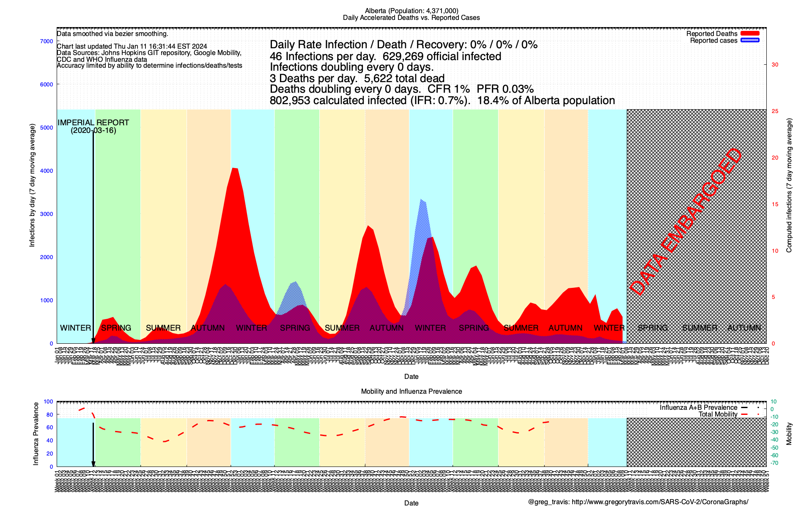Click the Total Mobility legend entry
This screenshot has height=508, width=812.
(x=718, y=414)
